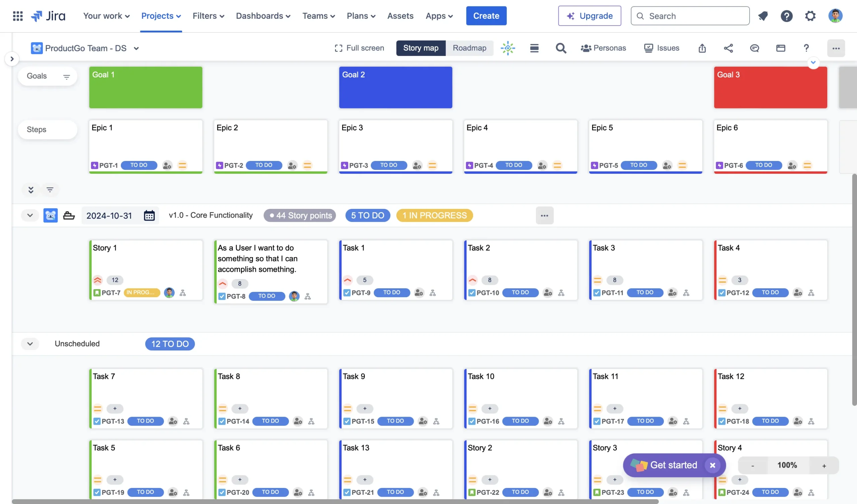The image size is (857, 504).
Task: Collapse the header chevron above Goal 3
Action: (x=813, y=63)
